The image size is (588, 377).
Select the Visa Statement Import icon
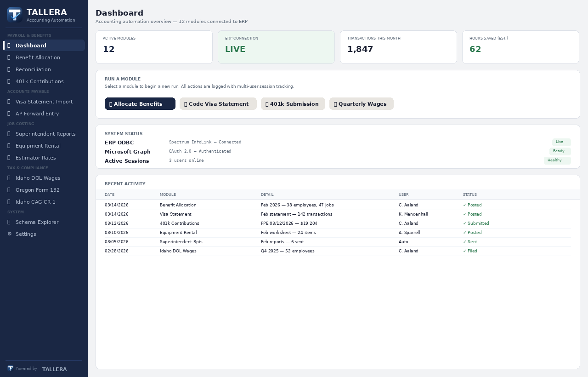click(9, 101)
